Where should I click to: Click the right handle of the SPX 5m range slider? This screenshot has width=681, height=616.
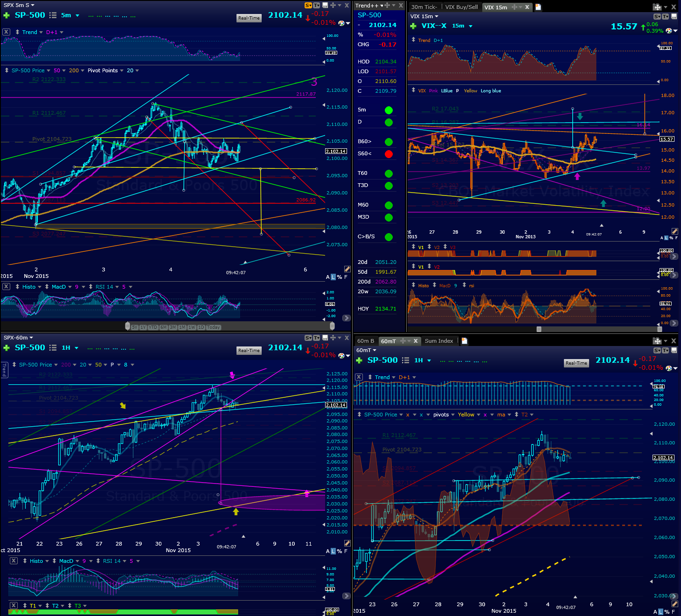[x=332, y=326]
